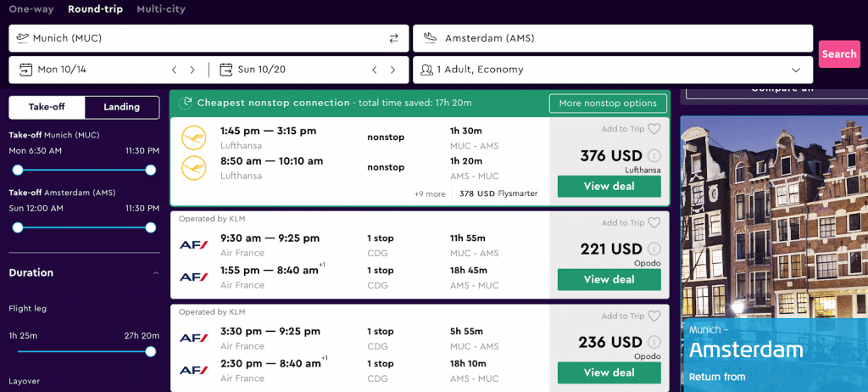Open More nonstop options
The image size is (868, 392).
(x=608, y=104)
